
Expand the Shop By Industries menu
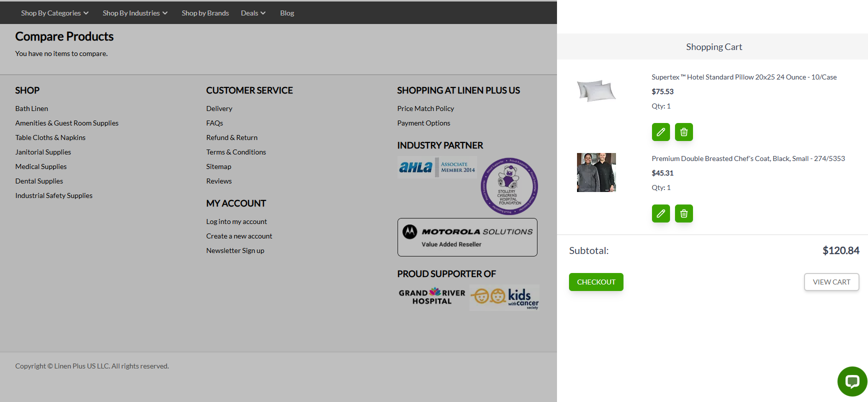pyautogui.click(x=135, y=13)
